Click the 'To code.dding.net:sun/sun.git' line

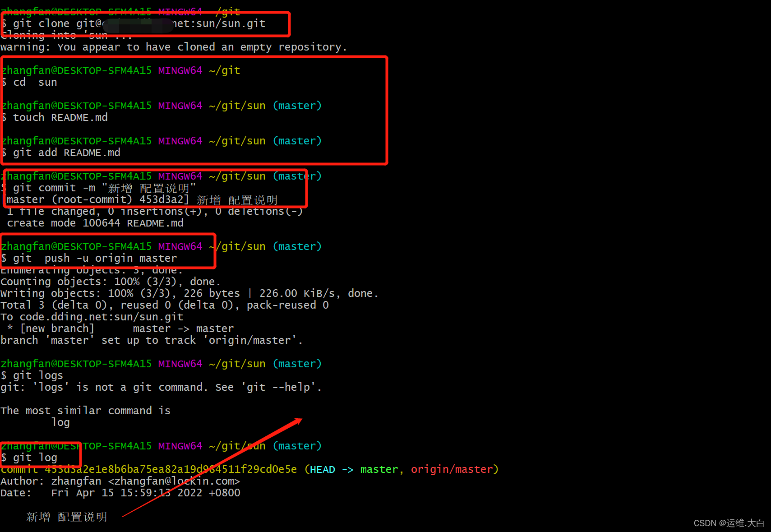(92, 317)
